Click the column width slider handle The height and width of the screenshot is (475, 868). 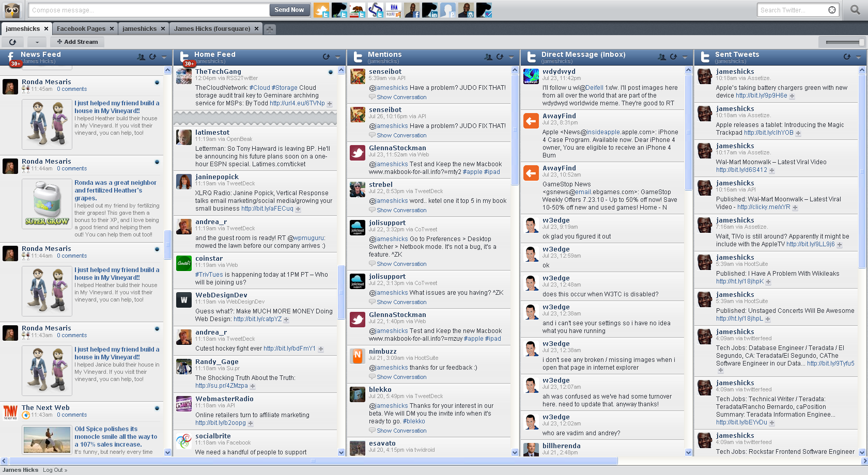[861, 42]
